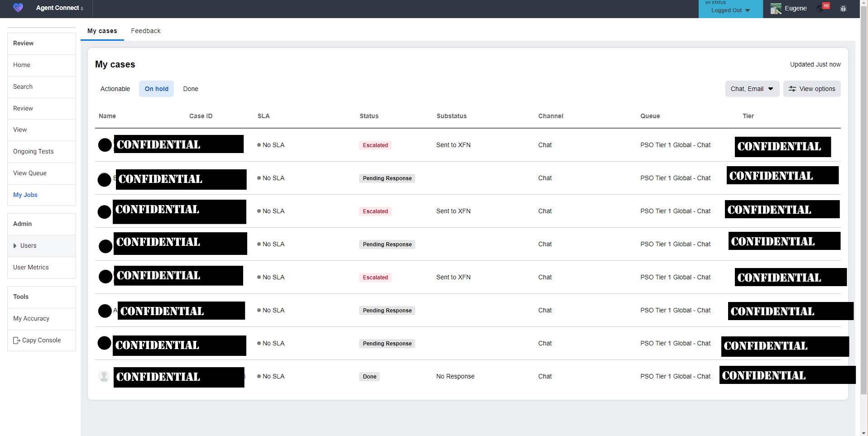
Task: Open User Metrics under Admin
Action: coord(42,267)
